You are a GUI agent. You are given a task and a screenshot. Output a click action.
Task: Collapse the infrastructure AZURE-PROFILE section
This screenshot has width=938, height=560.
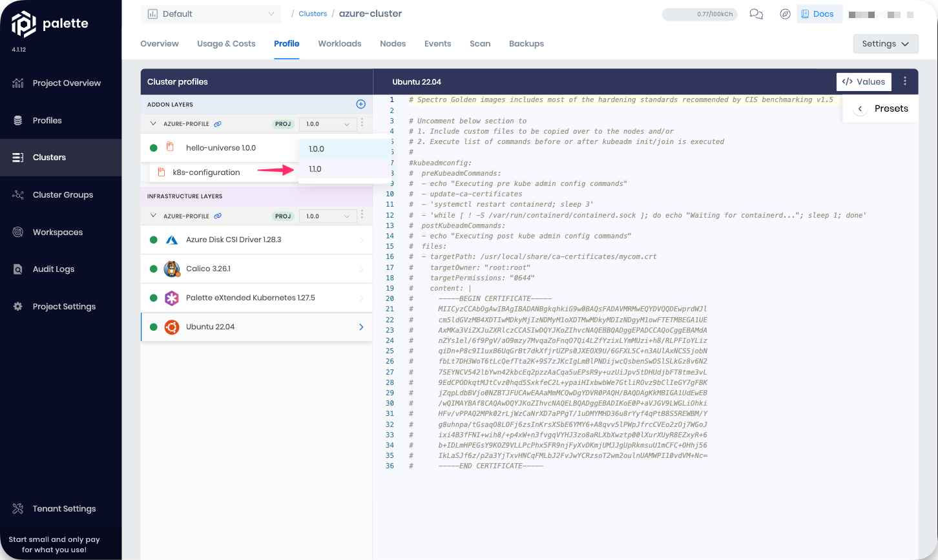(x=153, y=216)
